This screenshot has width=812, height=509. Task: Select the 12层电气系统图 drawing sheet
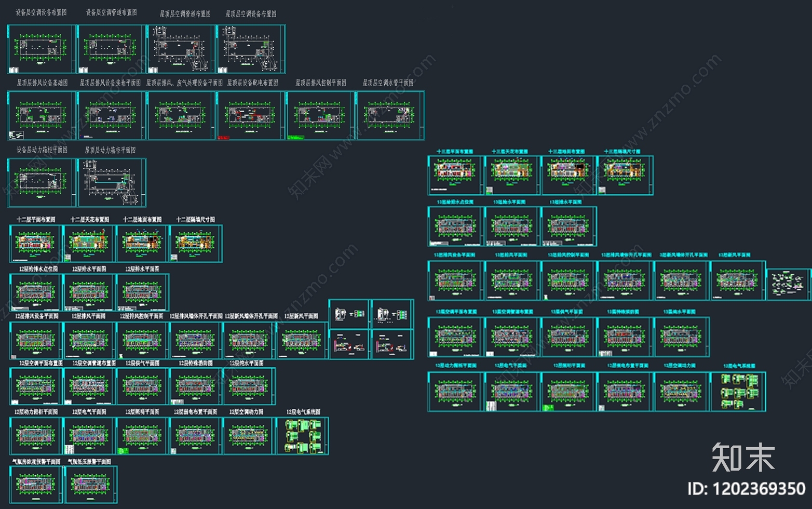303,436
